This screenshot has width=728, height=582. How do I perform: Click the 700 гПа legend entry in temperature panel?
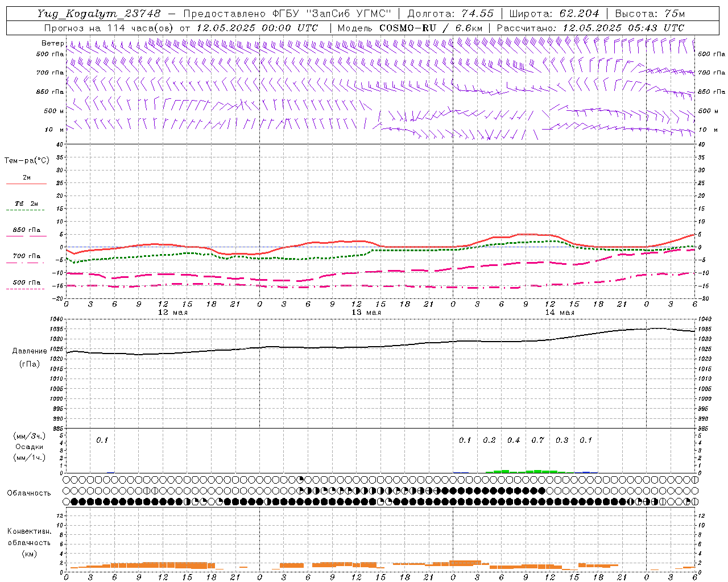point(27,256)
